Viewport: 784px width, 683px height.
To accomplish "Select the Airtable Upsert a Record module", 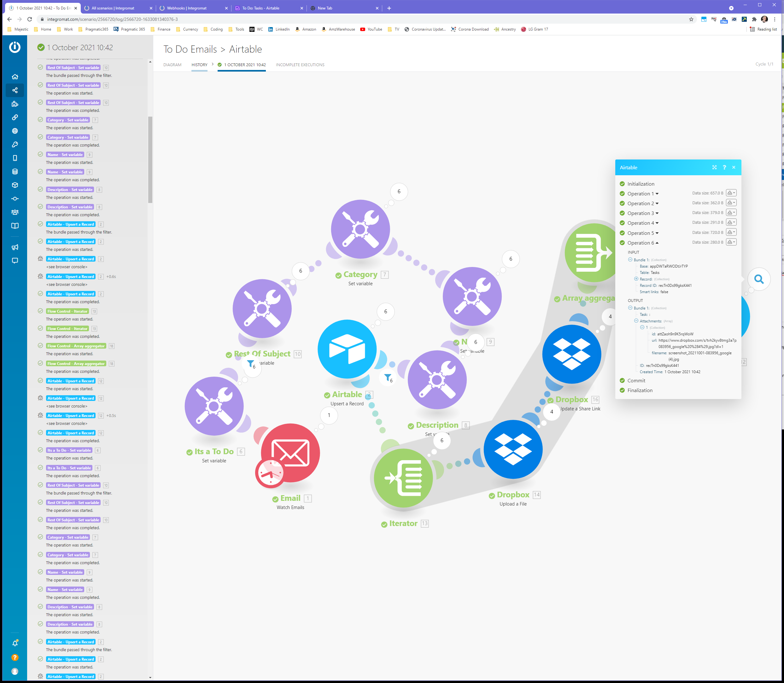I will pyautogui.click(x=347, y=349).
